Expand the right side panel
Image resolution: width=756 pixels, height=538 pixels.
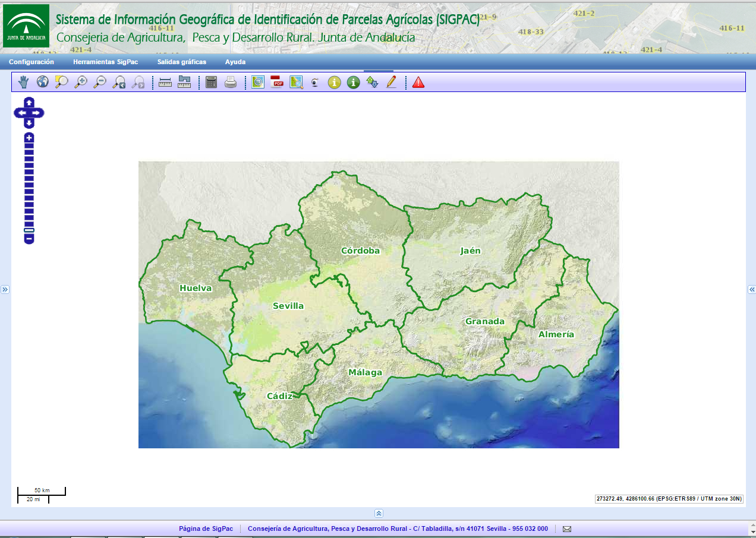click(x=751, y=289)
